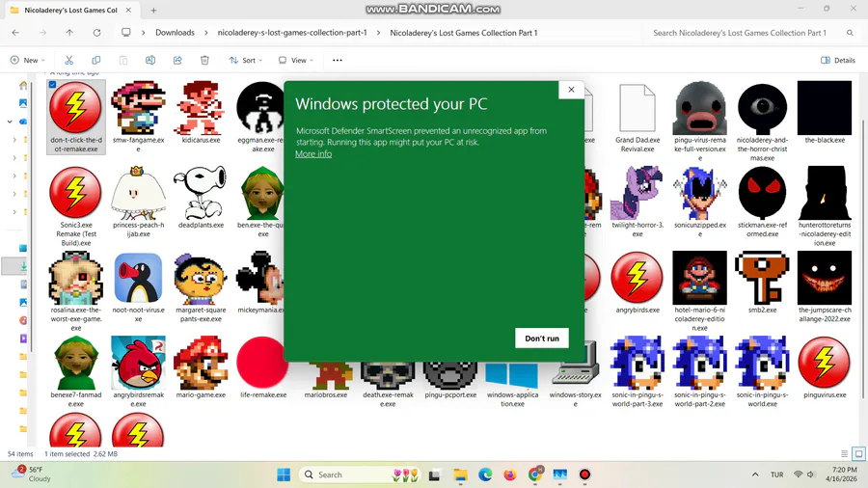
Task: Select sonicunzipped.exe file icon
Action: pos(700,193)
